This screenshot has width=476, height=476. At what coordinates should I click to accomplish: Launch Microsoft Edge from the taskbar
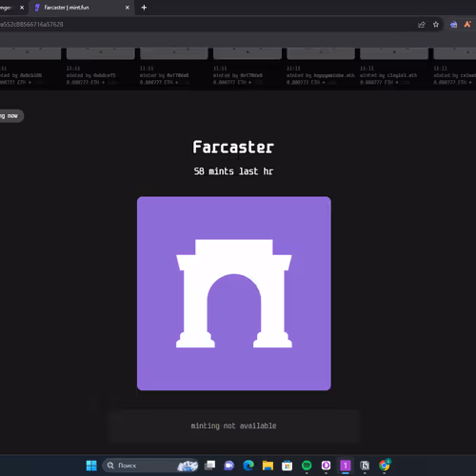(248, 466)
